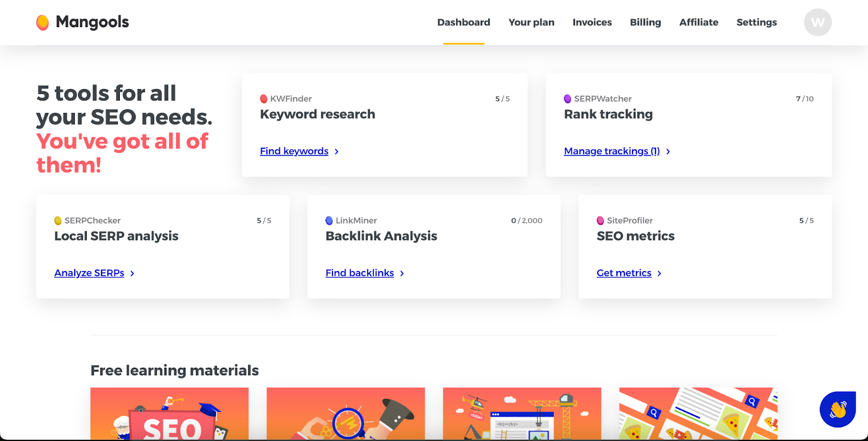Open the Affiliate tab

tap(699, 22)
